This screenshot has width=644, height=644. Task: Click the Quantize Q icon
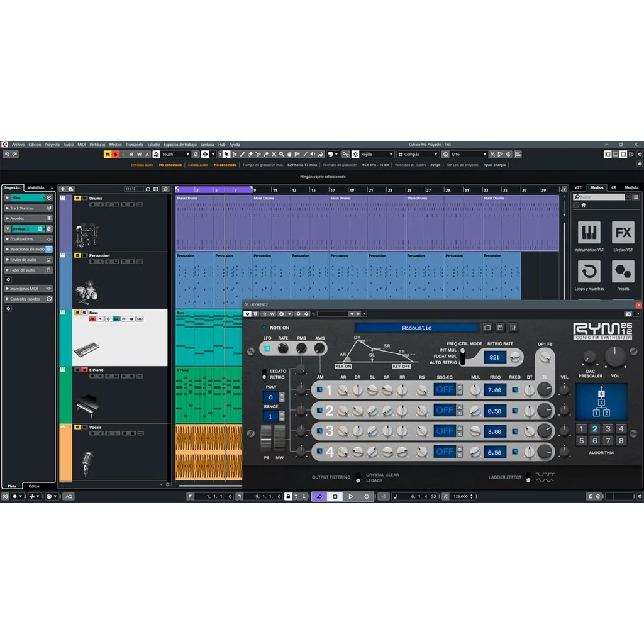click(445, 155)
